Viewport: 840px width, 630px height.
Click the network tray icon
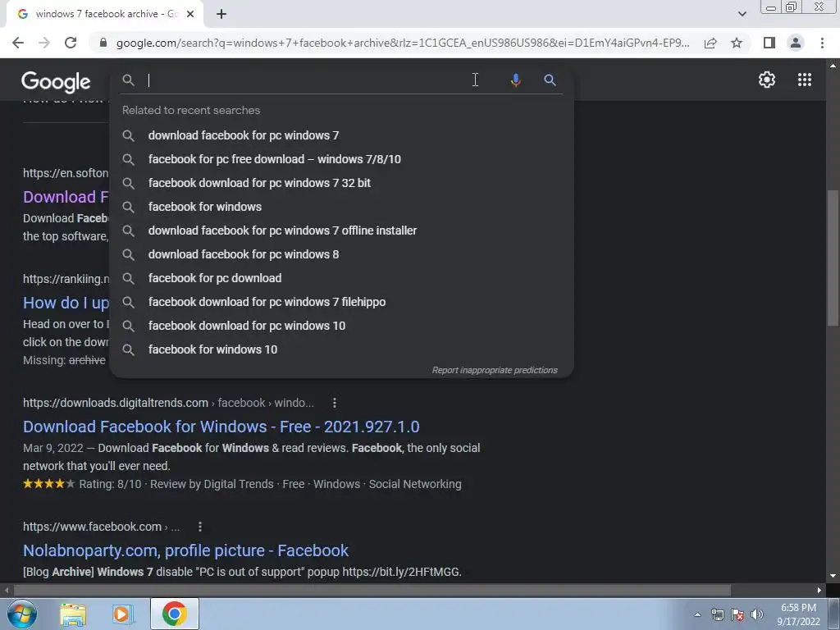pyautogui.click(x=717, y=614)
